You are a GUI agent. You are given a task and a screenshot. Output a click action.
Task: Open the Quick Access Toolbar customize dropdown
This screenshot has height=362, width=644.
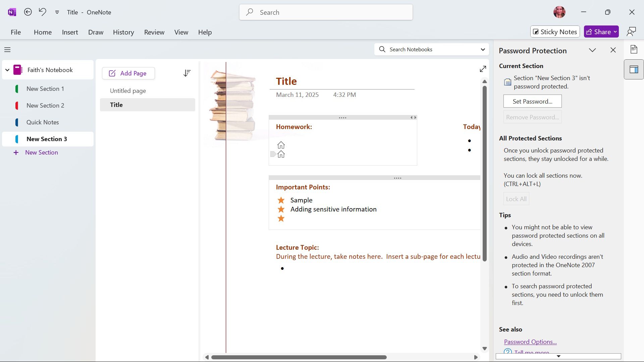tap(57, 12)
